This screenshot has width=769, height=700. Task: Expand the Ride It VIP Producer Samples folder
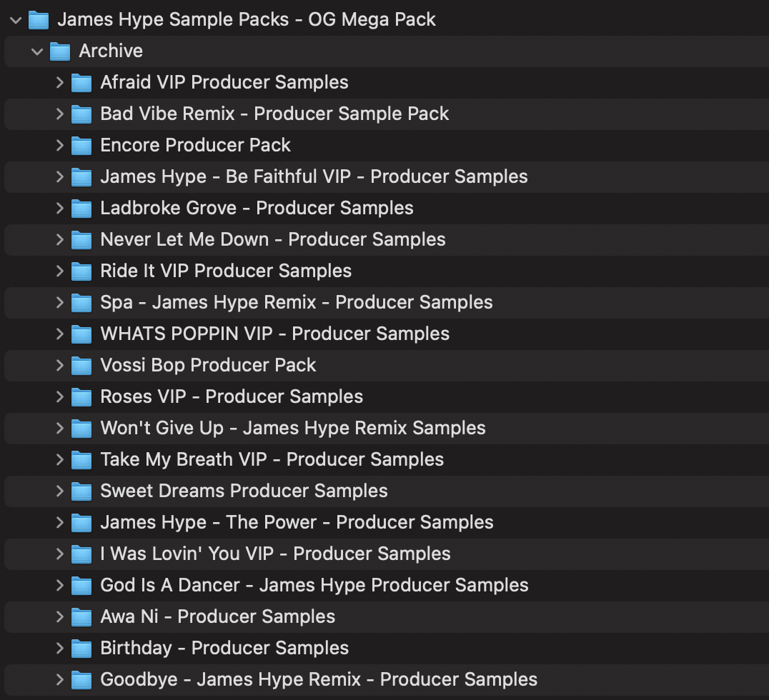point(60,271)
